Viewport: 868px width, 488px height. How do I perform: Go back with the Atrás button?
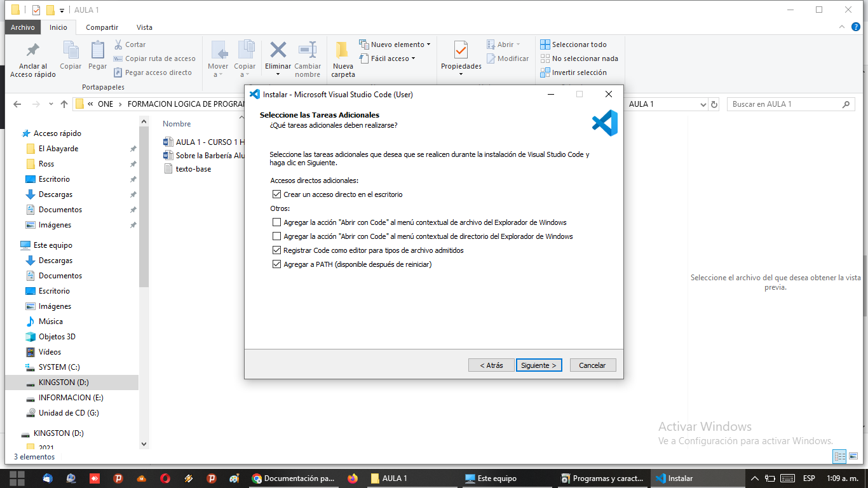491,365
